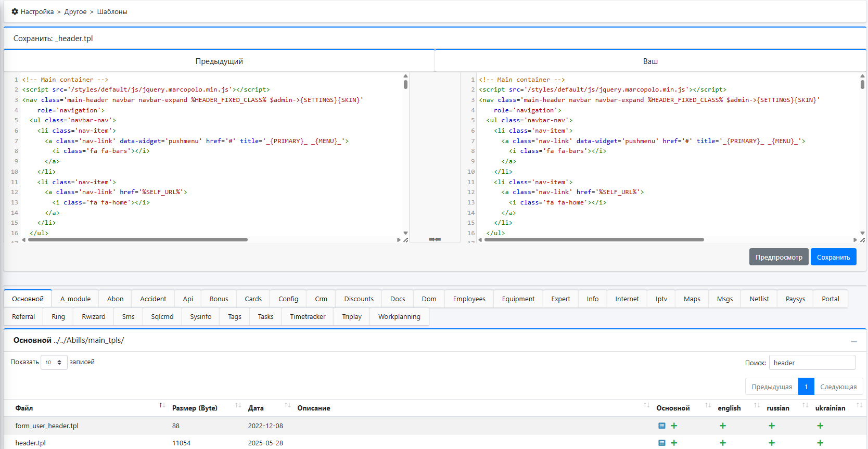Select the Основной tab
This screenshot has height=449, width=868.
28,299
